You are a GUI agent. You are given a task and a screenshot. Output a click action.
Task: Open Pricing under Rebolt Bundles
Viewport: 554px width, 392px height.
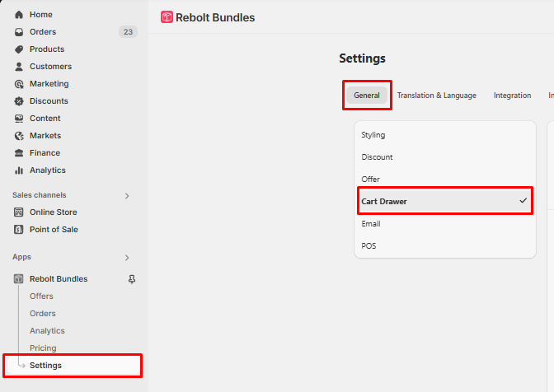tap(43, 348)
